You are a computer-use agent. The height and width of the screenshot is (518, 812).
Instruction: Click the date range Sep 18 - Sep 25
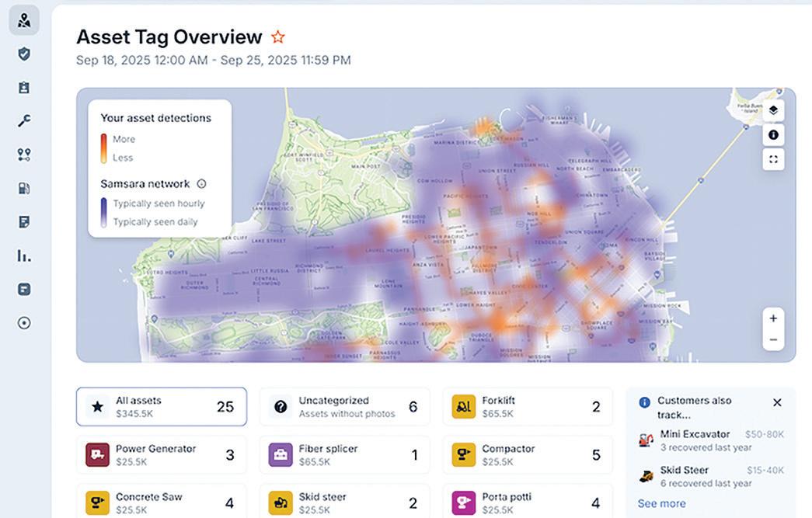click(214, 60)
